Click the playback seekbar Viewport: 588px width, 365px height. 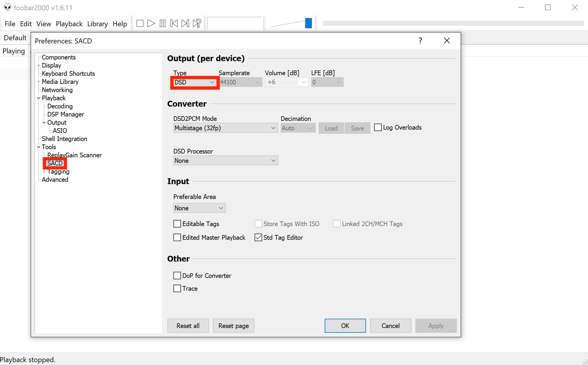453,23
